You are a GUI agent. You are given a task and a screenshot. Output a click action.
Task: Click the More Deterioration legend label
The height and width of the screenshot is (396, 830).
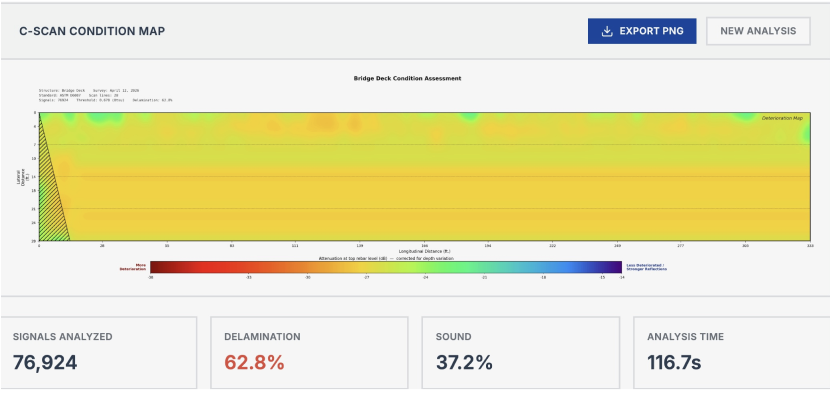[133, 267]
